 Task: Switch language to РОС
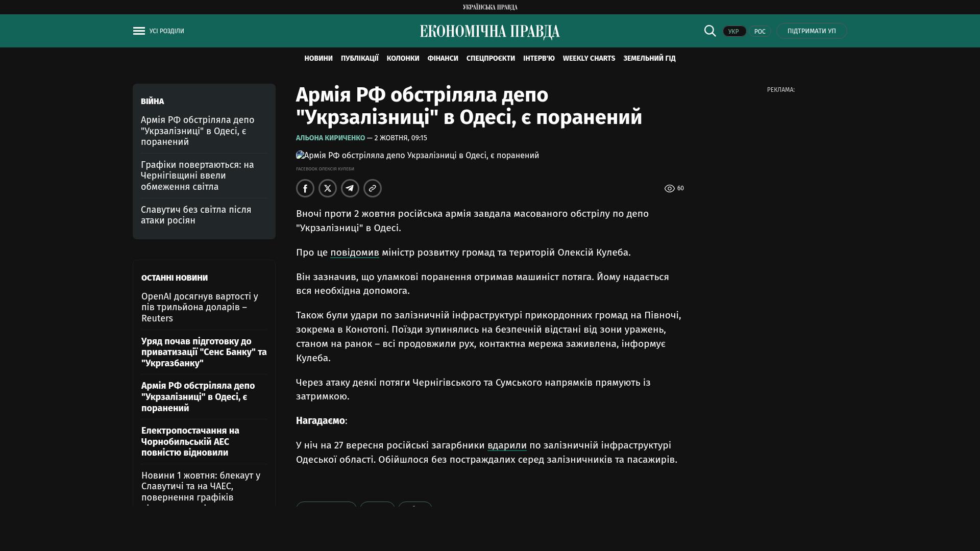coord(759,32)
